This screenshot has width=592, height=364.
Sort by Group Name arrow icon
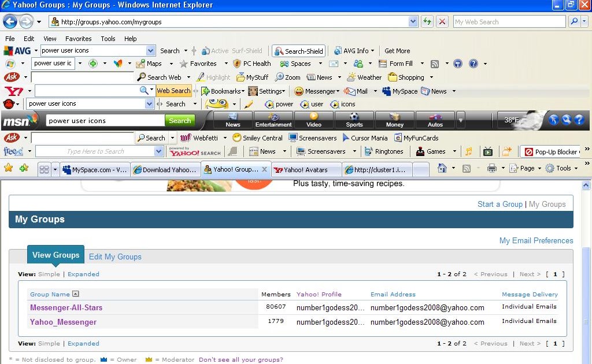pyautogui.click(x=76, y=294)
